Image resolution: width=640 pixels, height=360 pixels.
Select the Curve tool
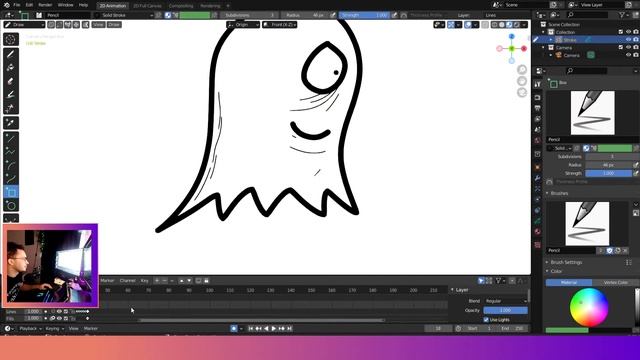pyautogui.click(x=11, y=179)
